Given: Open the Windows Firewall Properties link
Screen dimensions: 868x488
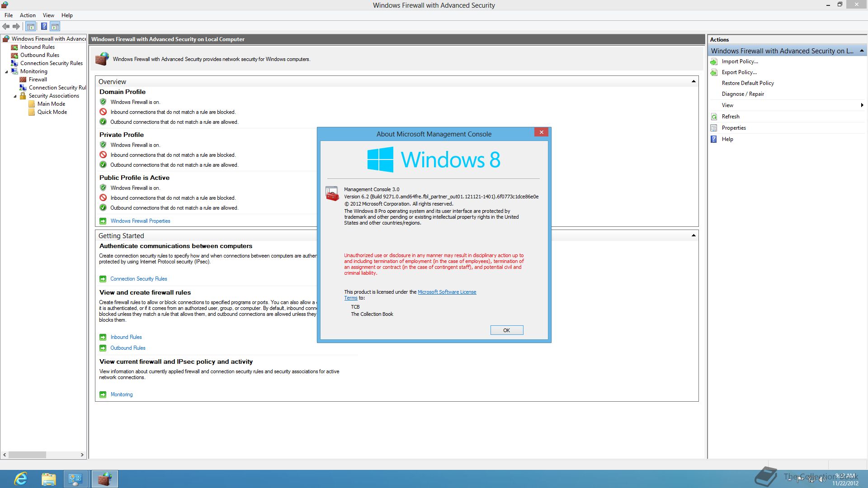Looking at the screenshot, I should [x=140, y=221].
